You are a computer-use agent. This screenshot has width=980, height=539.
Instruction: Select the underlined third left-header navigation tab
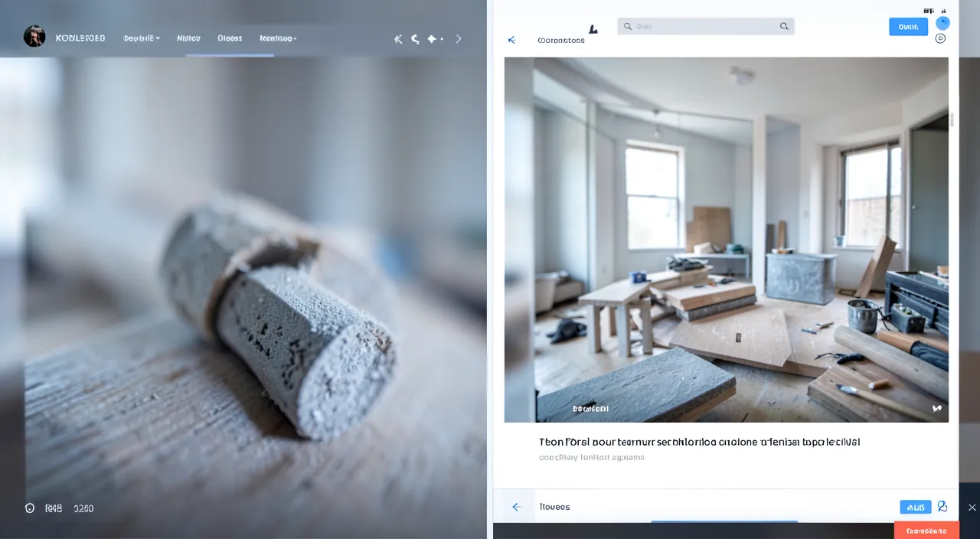230,38
